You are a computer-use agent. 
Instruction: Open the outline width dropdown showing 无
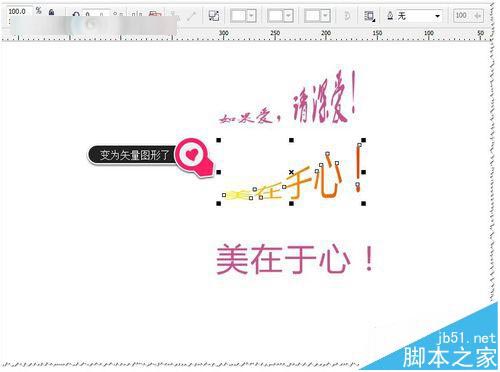tap(419, 16)
